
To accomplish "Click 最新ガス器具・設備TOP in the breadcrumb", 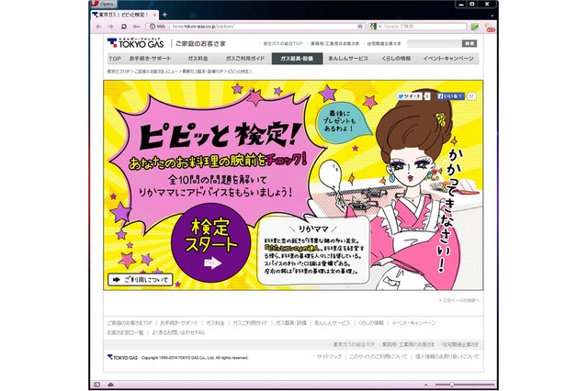I will [x=202, y=72].
